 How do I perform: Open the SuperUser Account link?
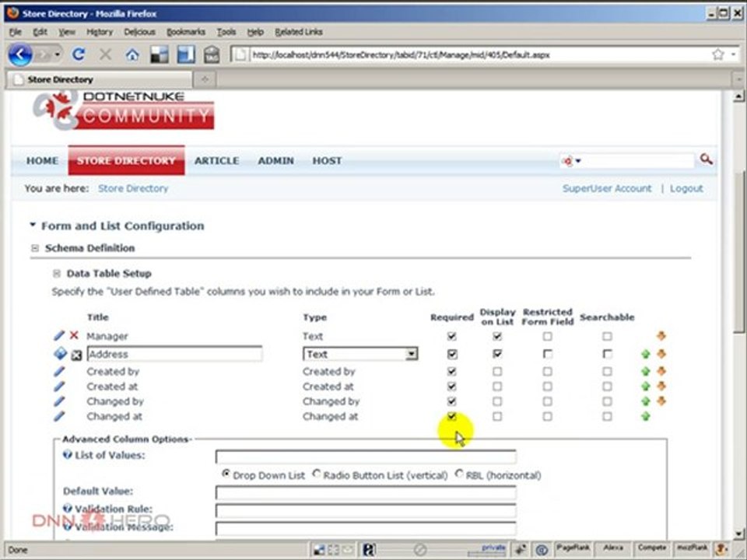click(x=606, y=188)
